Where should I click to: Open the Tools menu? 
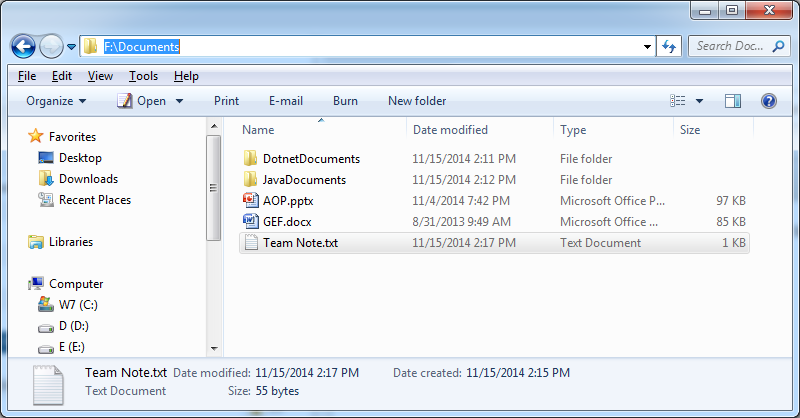coord(143,76)
